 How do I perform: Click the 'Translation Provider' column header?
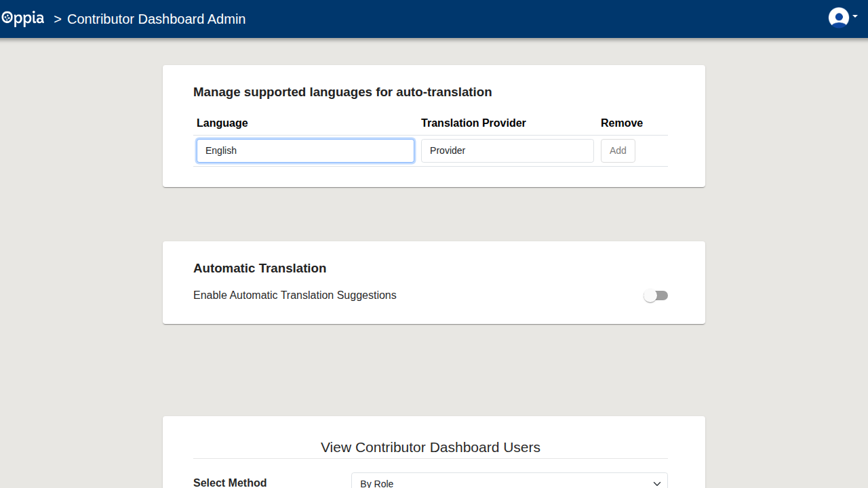click(x=473, y=123)
